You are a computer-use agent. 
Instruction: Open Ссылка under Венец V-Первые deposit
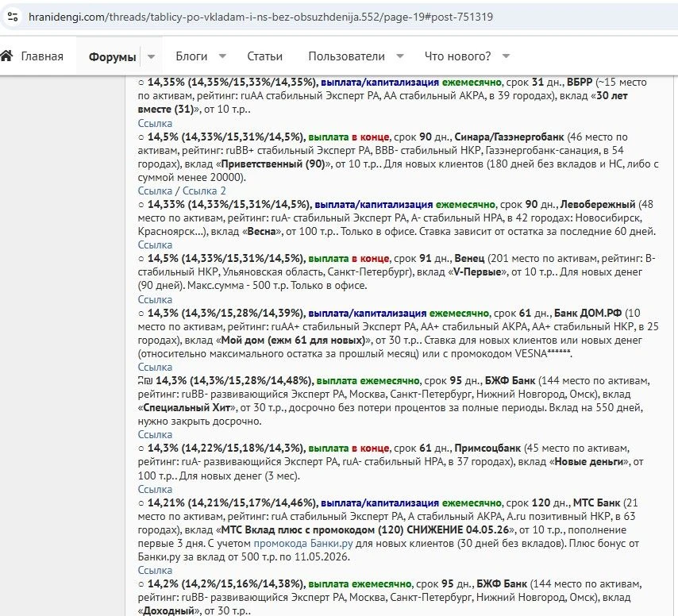[155, 299]
